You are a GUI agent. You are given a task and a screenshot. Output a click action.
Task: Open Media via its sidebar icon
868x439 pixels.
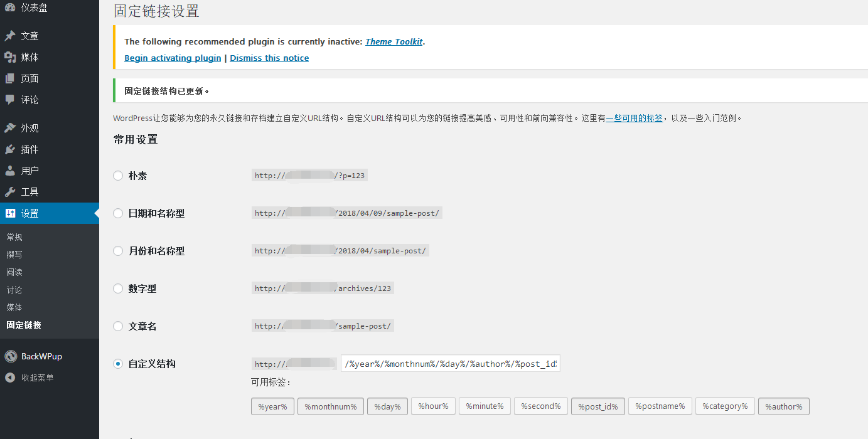coord(10,57)
